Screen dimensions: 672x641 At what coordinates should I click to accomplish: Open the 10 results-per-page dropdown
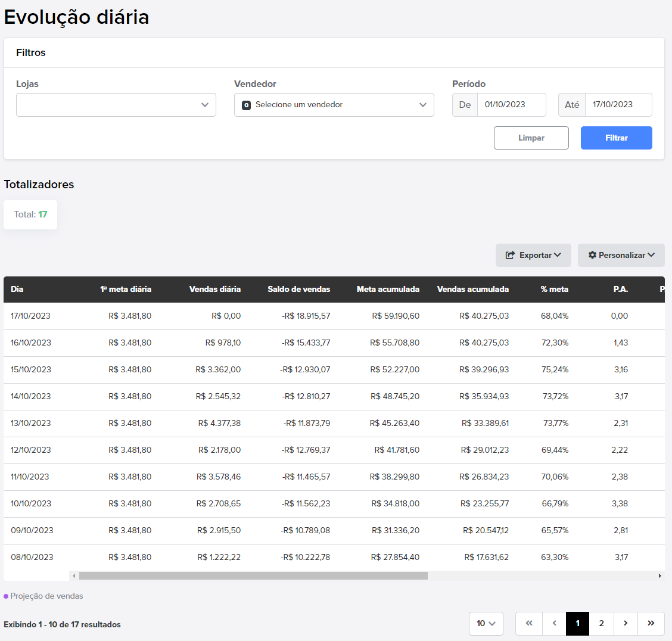(x=486, y=624)
